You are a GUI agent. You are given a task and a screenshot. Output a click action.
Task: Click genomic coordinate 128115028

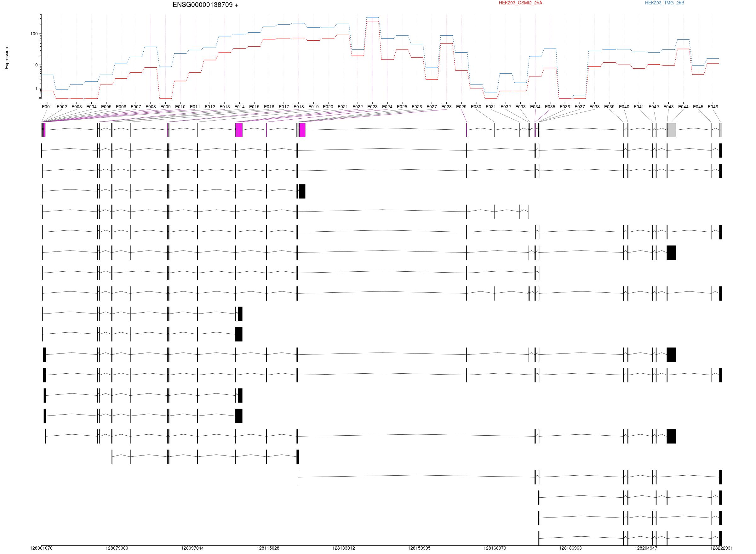click(x=268, y=548)
